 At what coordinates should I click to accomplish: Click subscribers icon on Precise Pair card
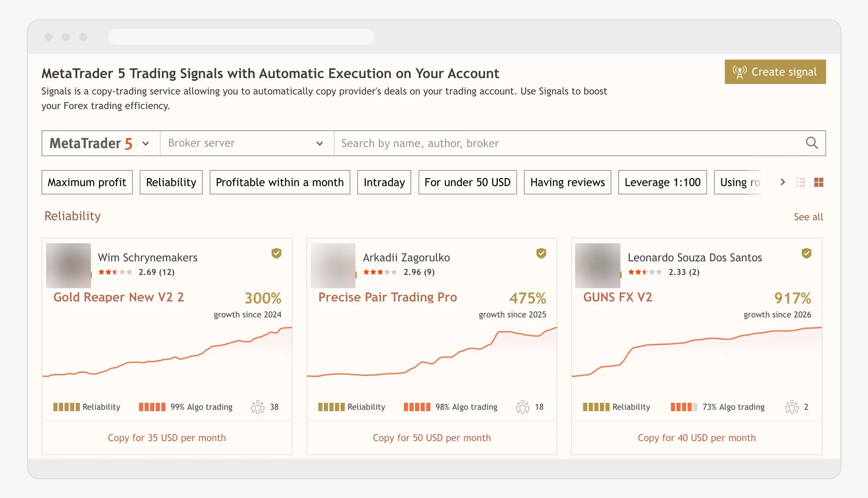point(523,407)
